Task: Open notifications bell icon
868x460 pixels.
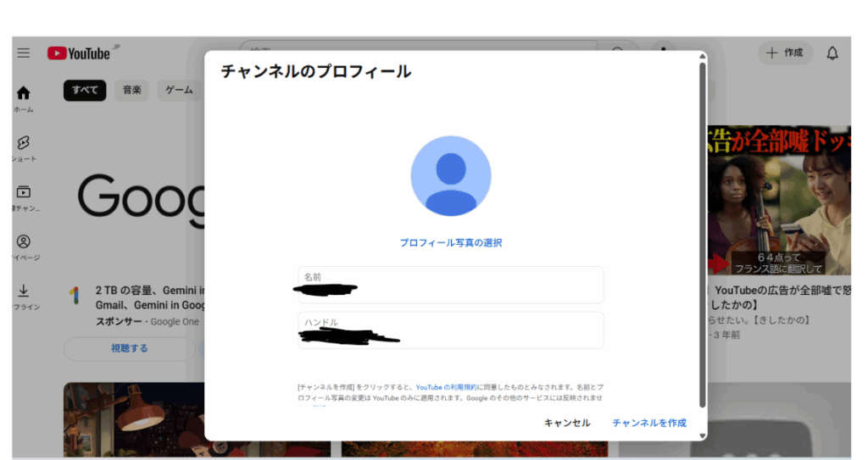Action: [832, 53]
